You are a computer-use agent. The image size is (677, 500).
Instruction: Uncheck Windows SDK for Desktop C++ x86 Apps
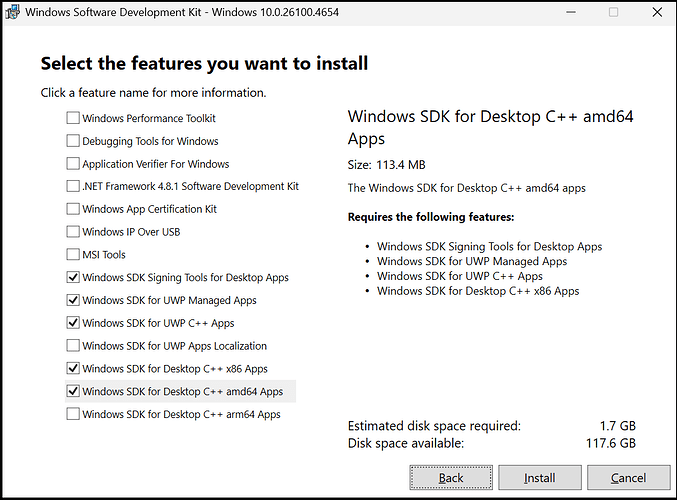[73, 368]
